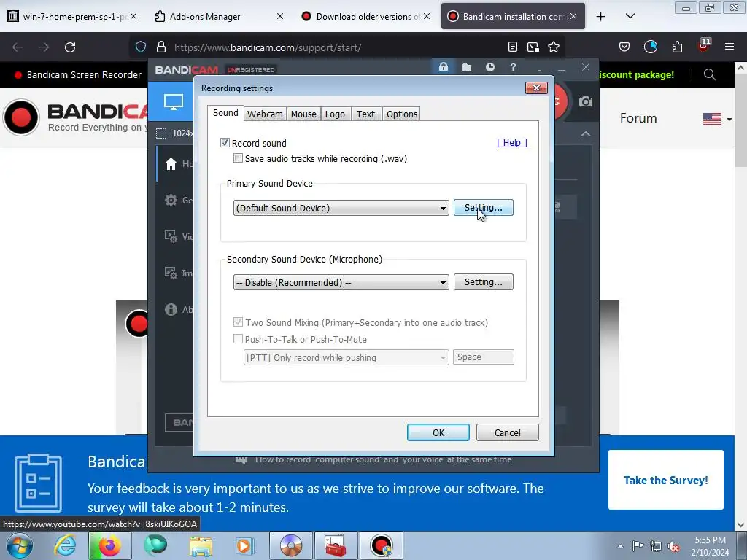Image resolution: width=747 pixels, height=560 pixels.
Task: Open Firefox hamburger application menu
Action: 729,47
